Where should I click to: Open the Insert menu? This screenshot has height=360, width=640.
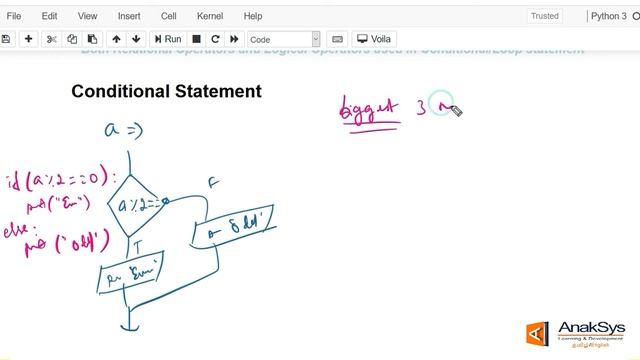[129, 16]
